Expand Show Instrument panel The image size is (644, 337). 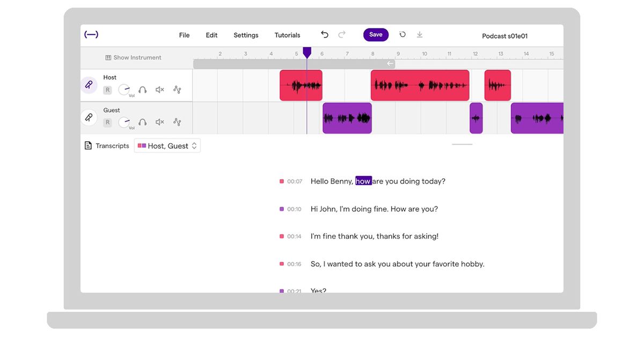tap(133, 57)
